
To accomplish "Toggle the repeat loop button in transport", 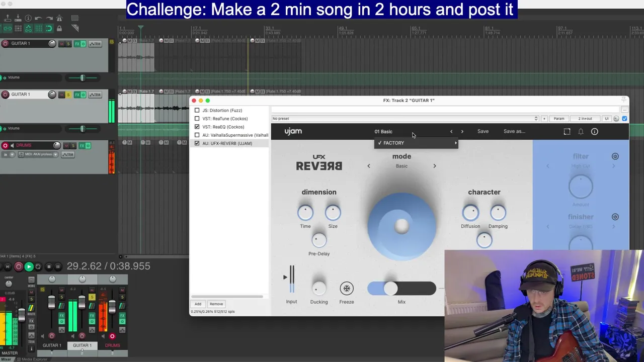I will [x=38, y=266].
